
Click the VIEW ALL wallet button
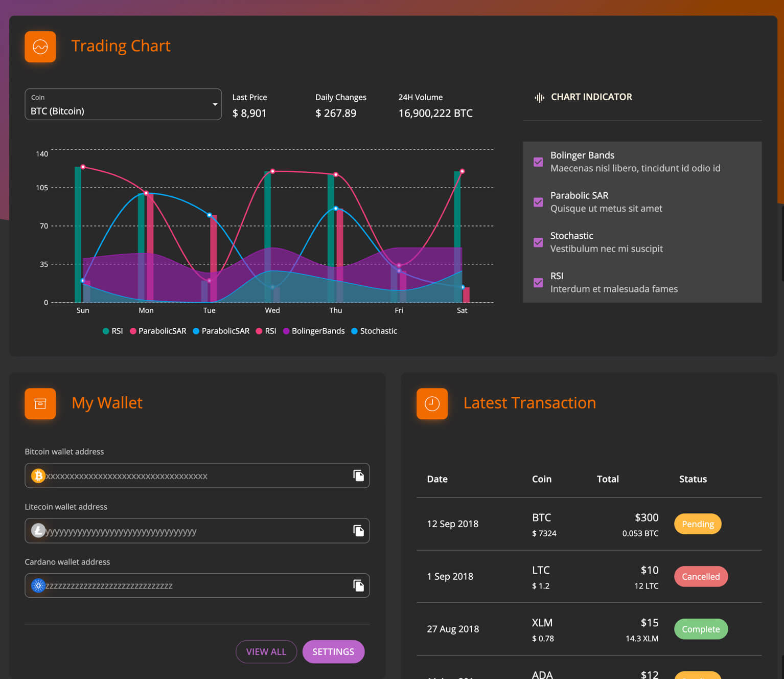tap(266, 652)
